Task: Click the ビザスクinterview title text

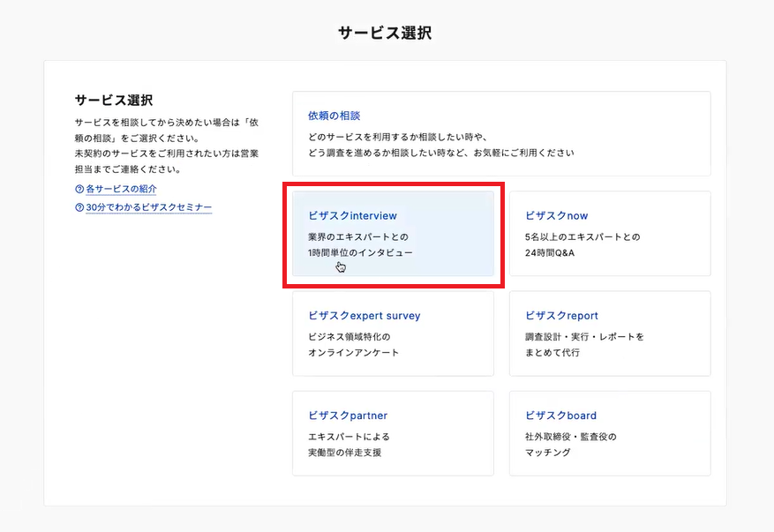Action: coord(352,215)
